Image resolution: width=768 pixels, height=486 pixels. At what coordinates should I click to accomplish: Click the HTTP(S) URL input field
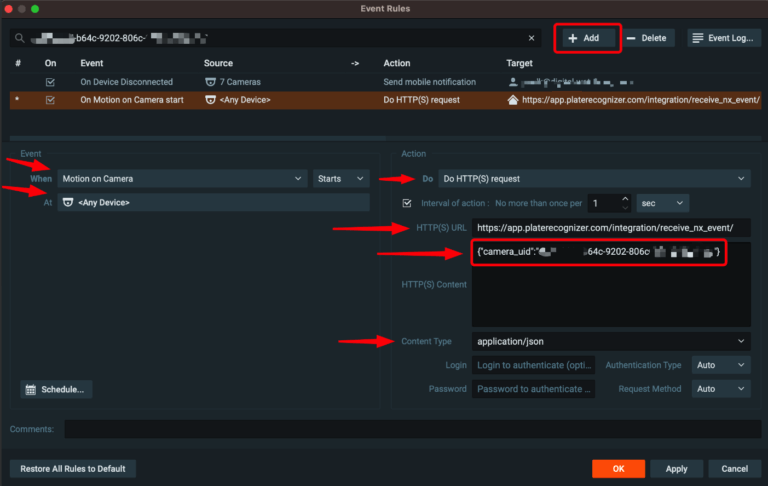[611, 228]
